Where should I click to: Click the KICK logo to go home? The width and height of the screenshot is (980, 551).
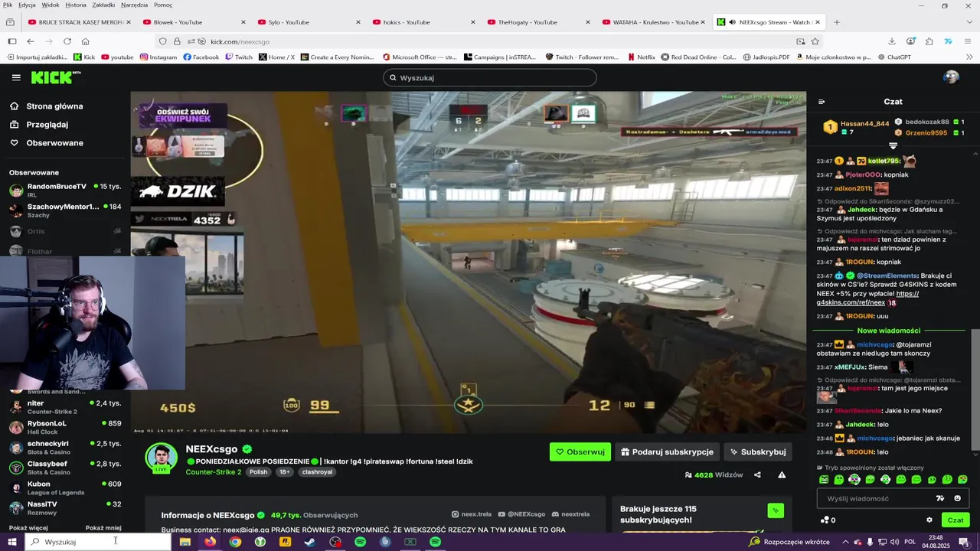click(x=55, y=77)
